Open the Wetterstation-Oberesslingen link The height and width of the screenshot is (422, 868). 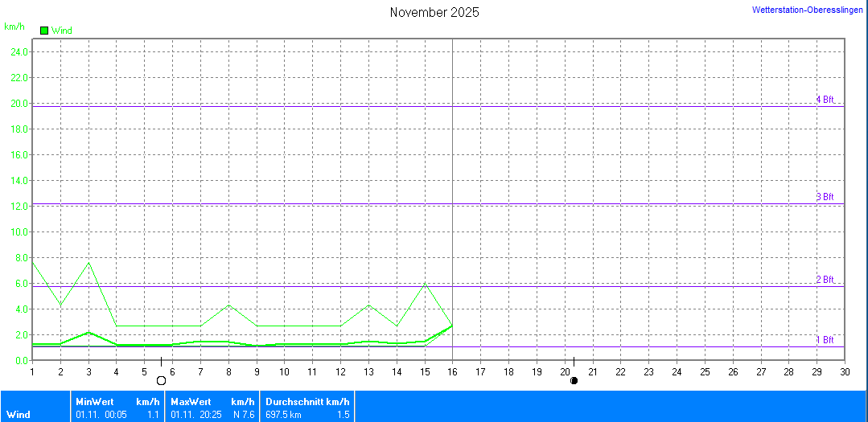pos(808,10)
